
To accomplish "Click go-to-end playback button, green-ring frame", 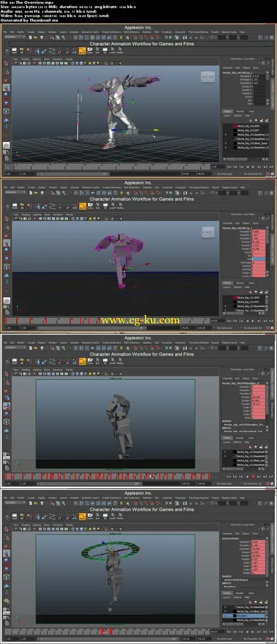I will (270, 632).
